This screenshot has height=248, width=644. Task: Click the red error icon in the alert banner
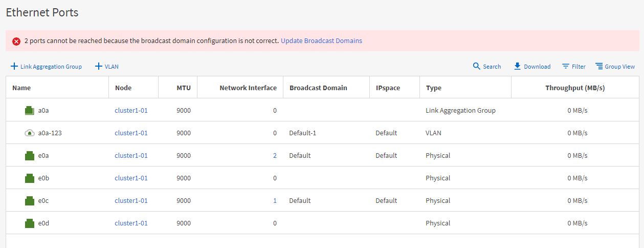tap(16, 41)
